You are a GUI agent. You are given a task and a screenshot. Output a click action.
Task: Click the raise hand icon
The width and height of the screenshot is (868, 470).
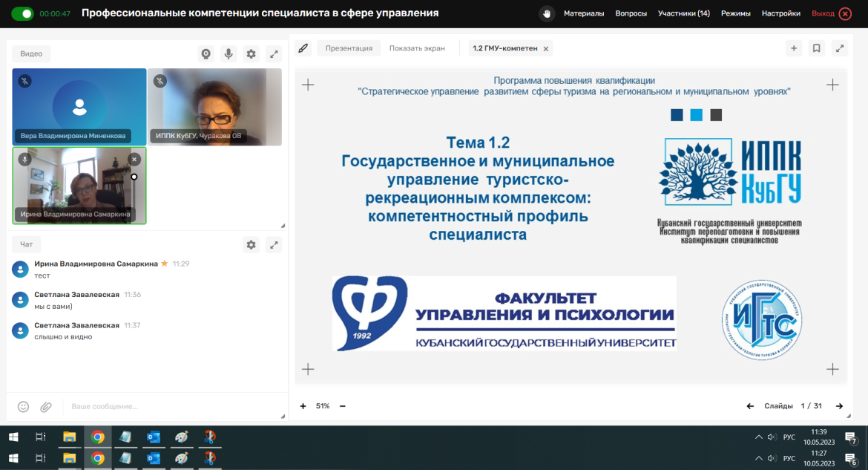point(546,13)
